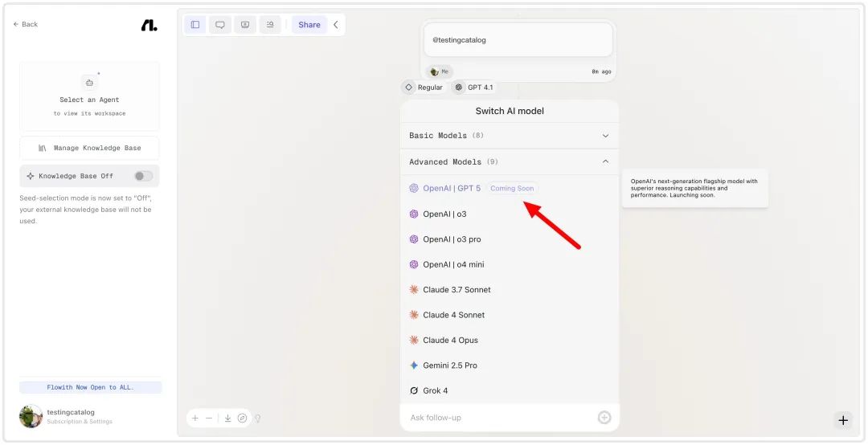This screenshot has height=445, width=868.
Task: Toggle the sidebar panel icon in toolbar
Action: [x=194, y=25]
